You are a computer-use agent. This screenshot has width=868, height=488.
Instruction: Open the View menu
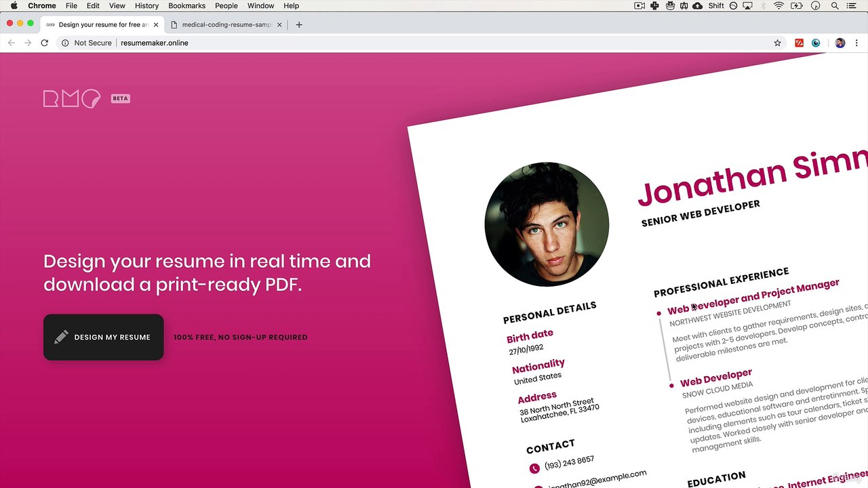(x=117, y=5)
